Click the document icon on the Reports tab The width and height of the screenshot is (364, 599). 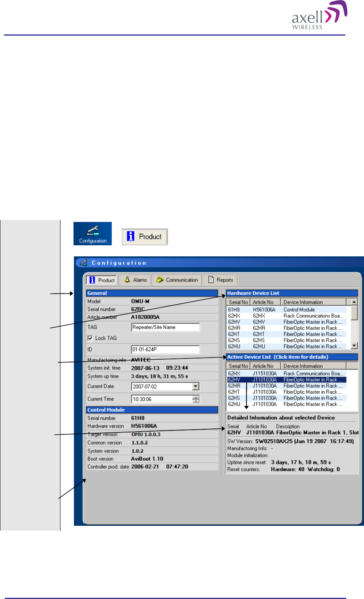211,280
